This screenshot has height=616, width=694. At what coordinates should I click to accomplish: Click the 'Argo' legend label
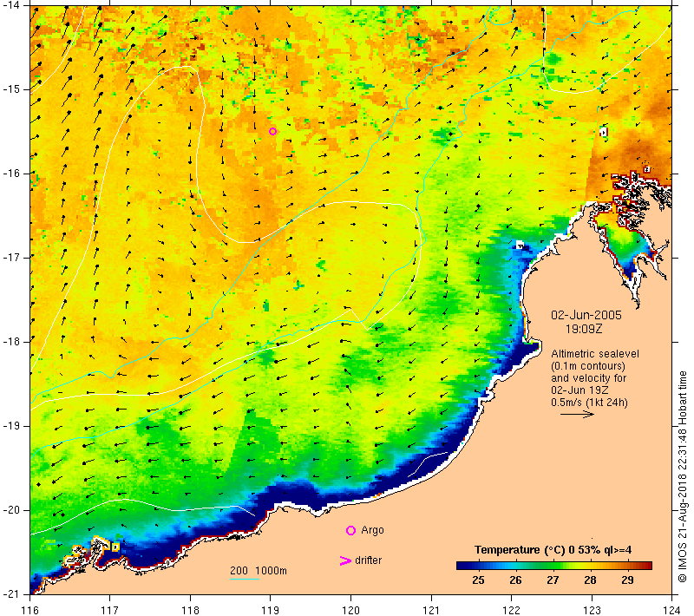pyautogui.click(x=372, y=530)
